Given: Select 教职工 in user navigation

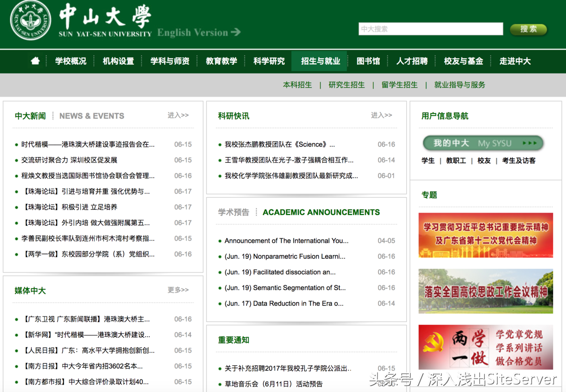Looking at the screenshot, I should click(x=456, y=161).
